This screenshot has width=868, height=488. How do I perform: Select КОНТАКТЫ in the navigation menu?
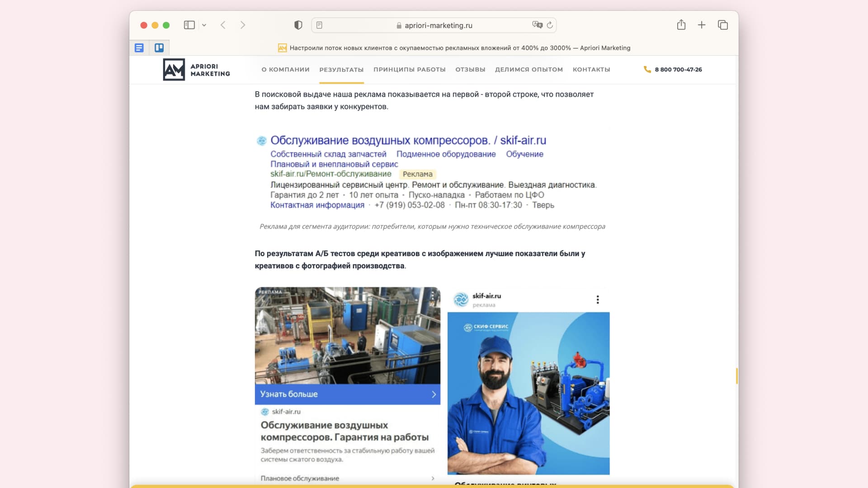pos(591,70)
